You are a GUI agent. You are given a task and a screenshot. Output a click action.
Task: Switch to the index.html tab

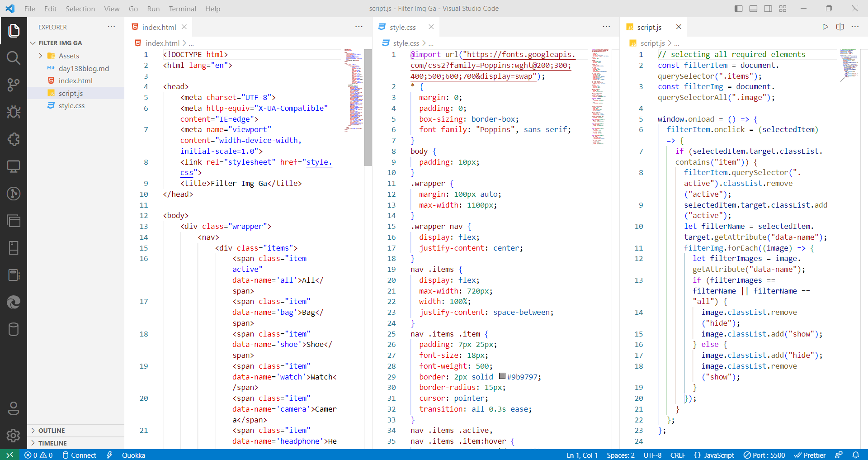pos(159,27)
